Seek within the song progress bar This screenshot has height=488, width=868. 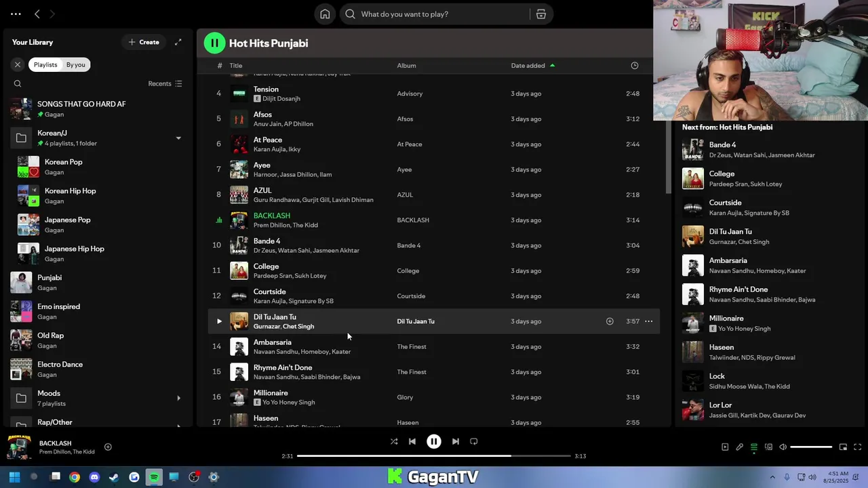[x=434, y=456]
